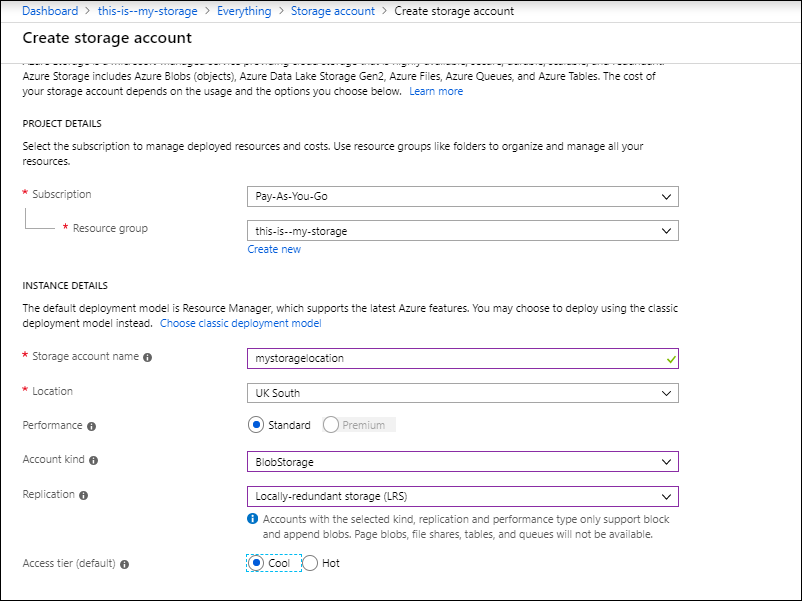Click the blue info icon in replication notice
The height and width of the screenshot is (601, 802).
252,520
